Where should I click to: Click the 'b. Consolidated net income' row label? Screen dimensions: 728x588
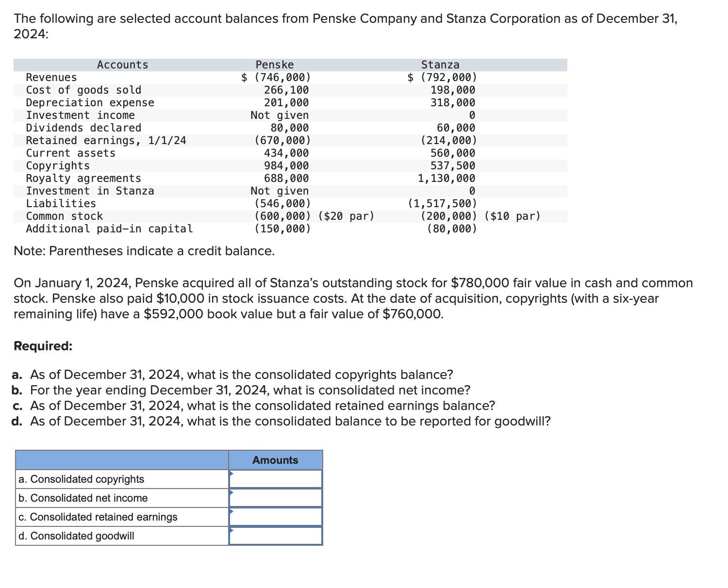pos(83,498)
